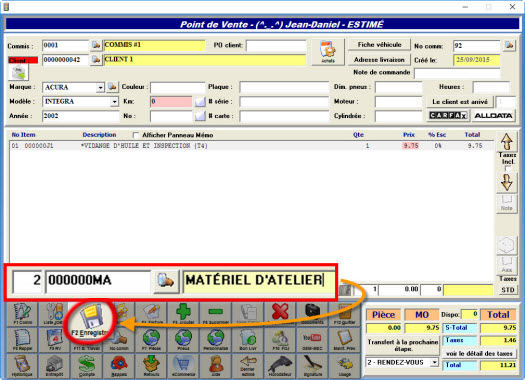The height and width of the screenshot is (380, 525).
Task: Open the Personnalisé globe icon
Action: (x=216, y=339)
